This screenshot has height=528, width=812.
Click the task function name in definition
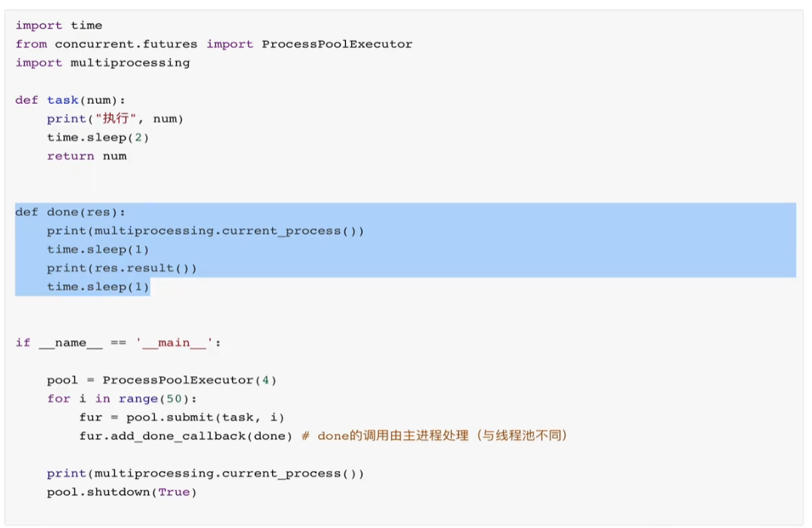(62, 100)
